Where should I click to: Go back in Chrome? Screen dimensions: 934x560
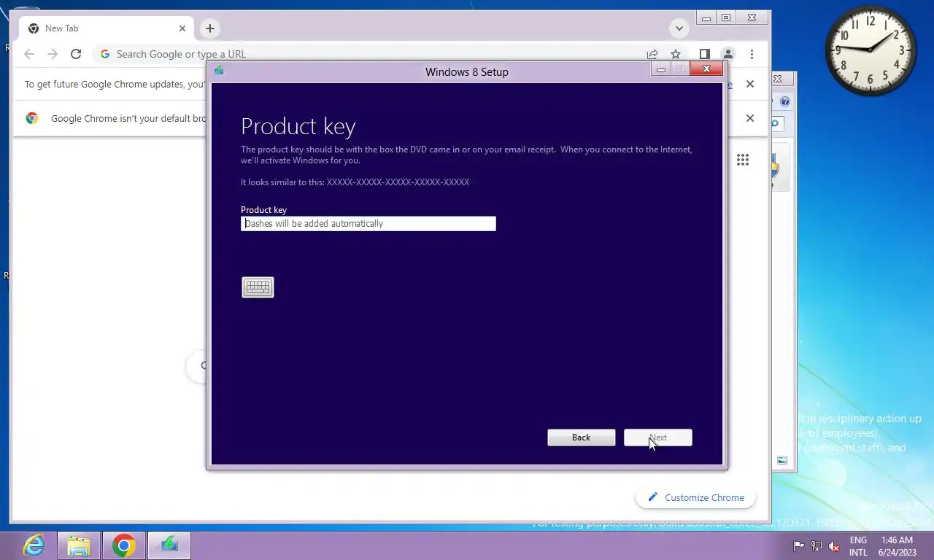pos(29,54)
